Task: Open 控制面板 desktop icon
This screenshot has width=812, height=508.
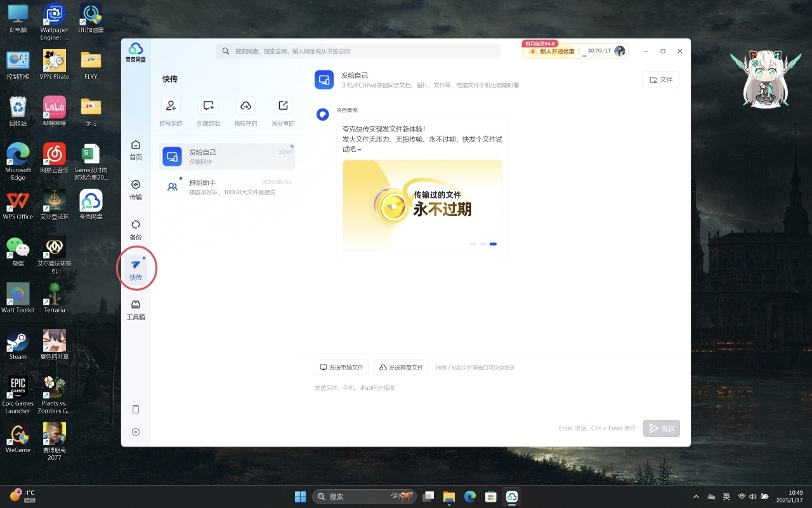Action: [x=18, y=65]
